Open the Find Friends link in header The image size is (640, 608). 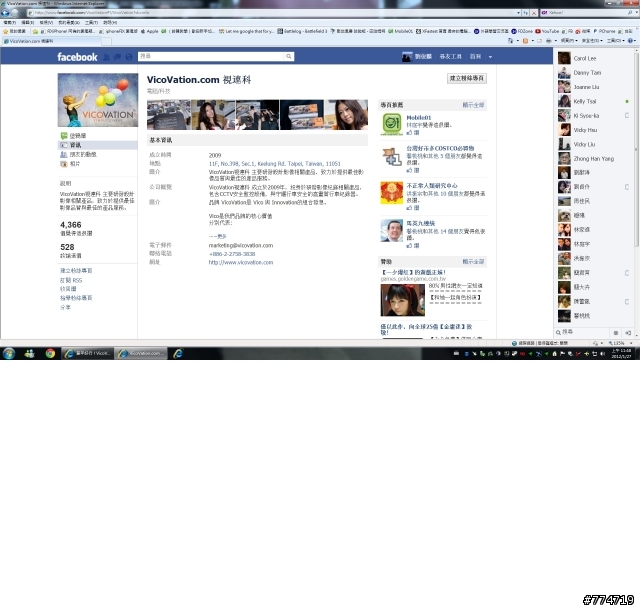click(x=450, y=56)
